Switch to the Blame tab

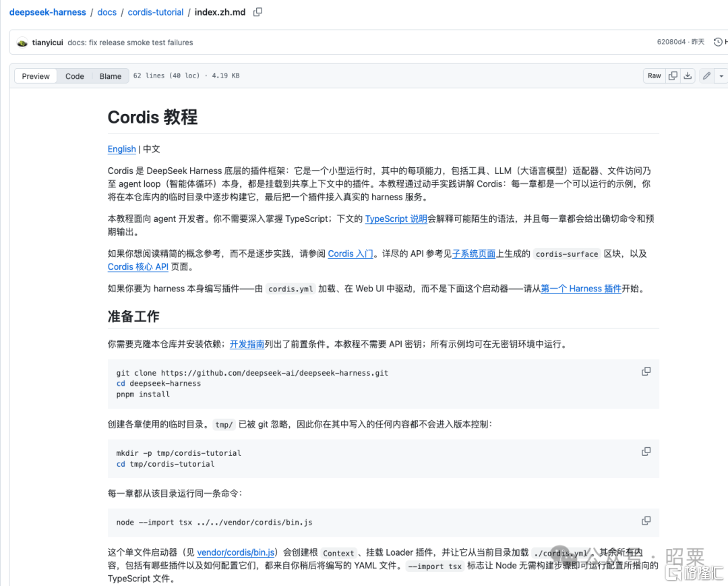point(110,76)
